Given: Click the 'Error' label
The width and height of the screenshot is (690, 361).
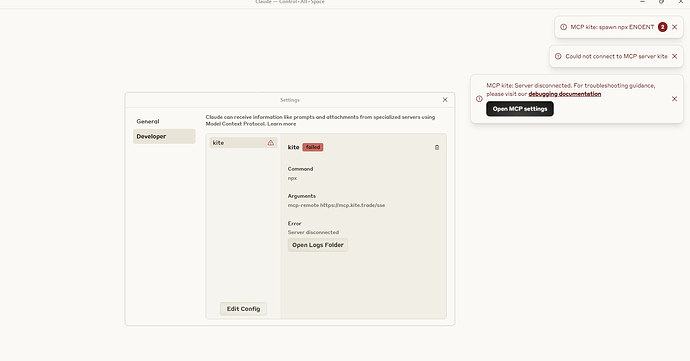Looking at the screenshot, I should pyautogui.click(x=294, y=223).
